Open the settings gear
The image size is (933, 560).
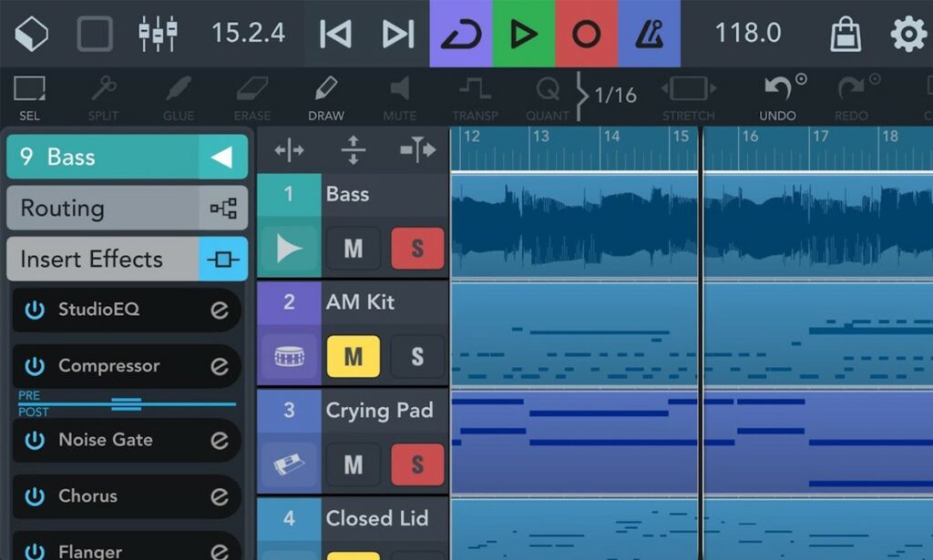907,34
